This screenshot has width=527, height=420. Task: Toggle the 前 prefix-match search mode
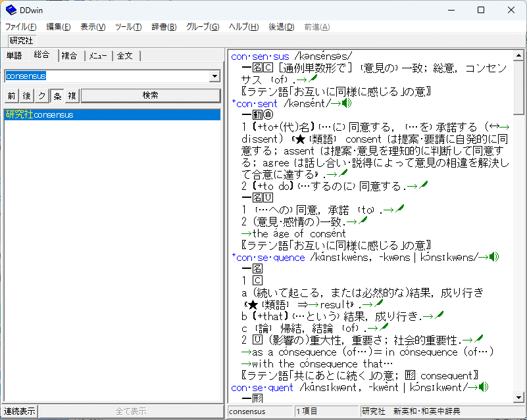tap(11, 96)
